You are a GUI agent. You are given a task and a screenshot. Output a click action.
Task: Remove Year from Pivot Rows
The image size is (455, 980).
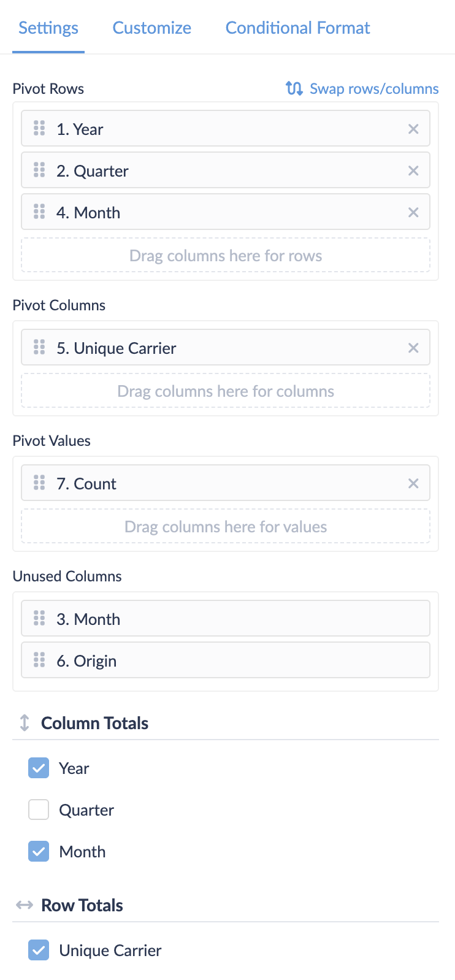[413, 129]
